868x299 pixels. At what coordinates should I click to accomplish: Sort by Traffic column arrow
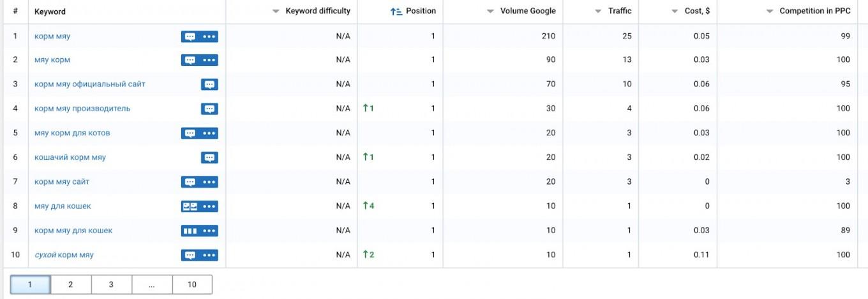pos(598,11)
